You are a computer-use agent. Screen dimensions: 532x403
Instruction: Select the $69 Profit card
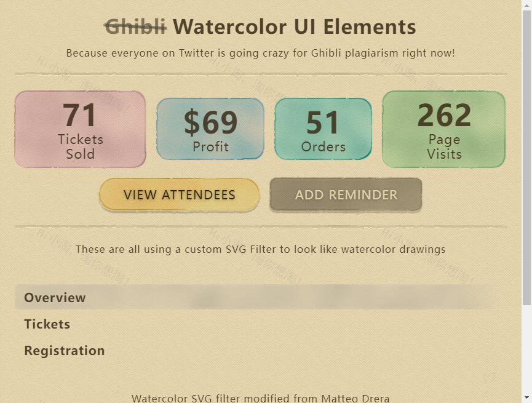click(210, 129)
